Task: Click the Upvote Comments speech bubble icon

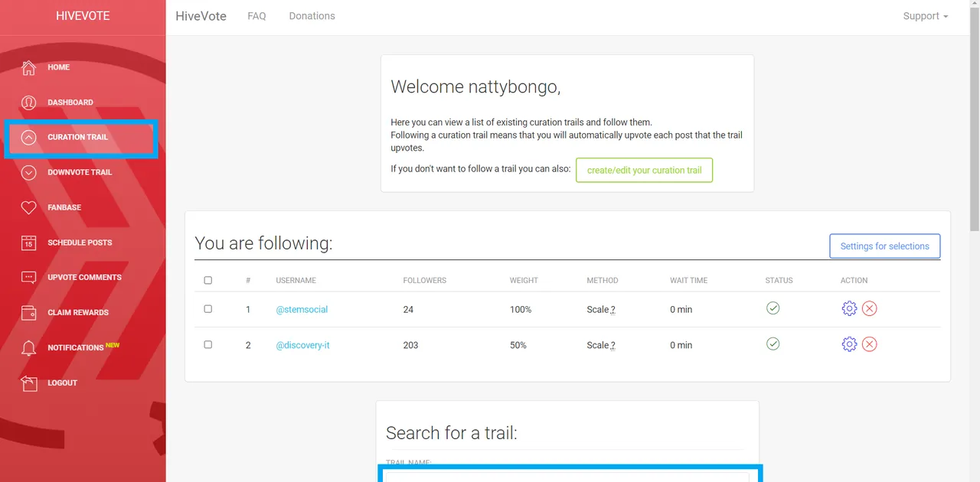Action: tap(28, 278)
